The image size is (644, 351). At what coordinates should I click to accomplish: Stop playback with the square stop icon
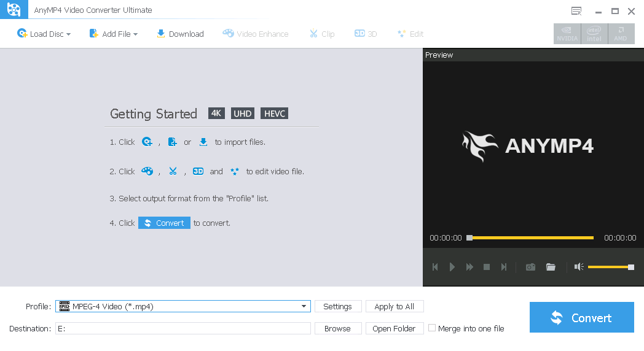tap(487, 267)
